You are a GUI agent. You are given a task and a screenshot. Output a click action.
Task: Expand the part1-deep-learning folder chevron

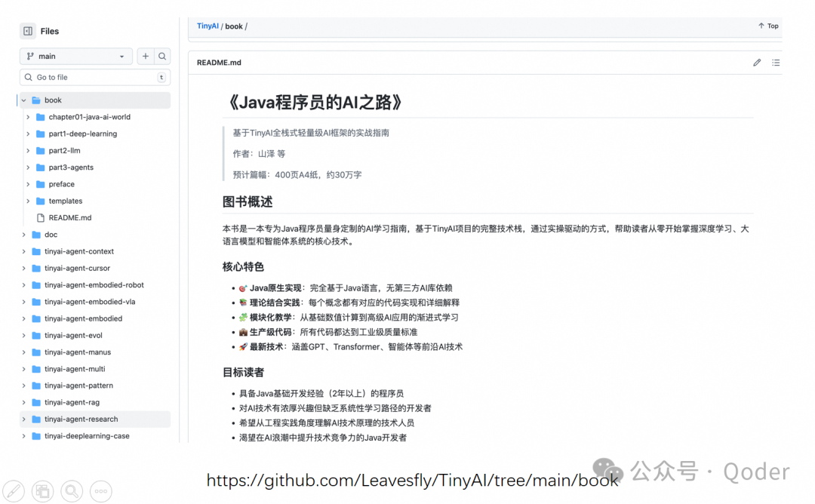tap(28, 134)
